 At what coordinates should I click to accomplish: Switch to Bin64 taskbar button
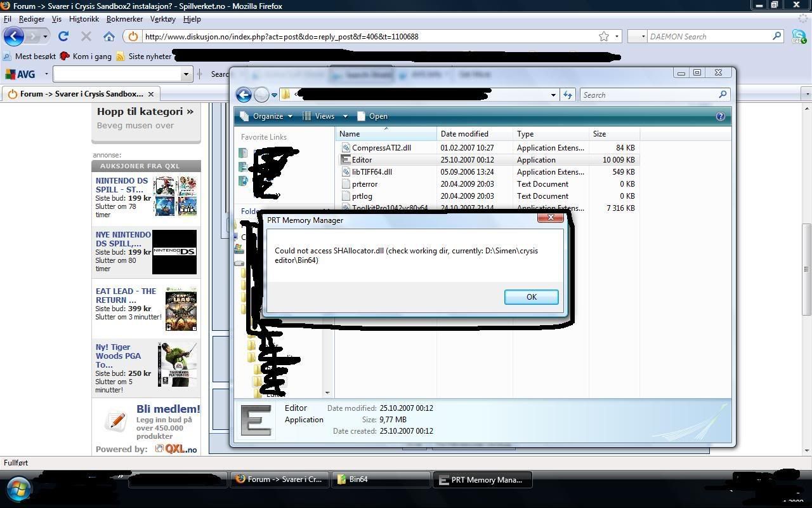(381, 479)
